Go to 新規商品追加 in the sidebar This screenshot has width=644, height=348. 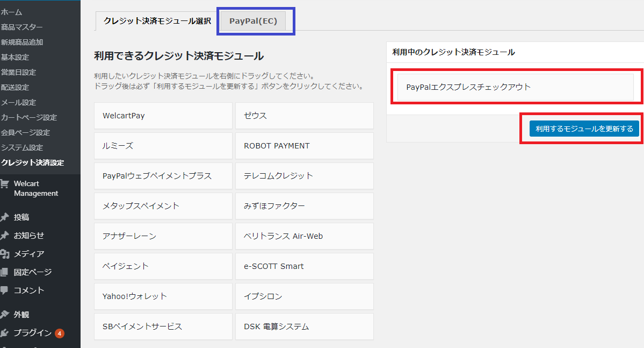22,42
